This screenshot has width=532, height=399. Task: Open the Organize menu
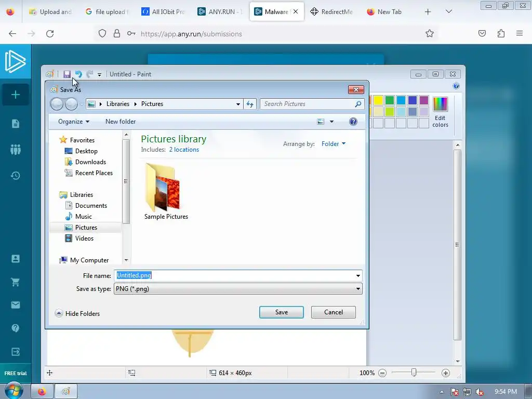pyautogui.click(x=74, y=122)
